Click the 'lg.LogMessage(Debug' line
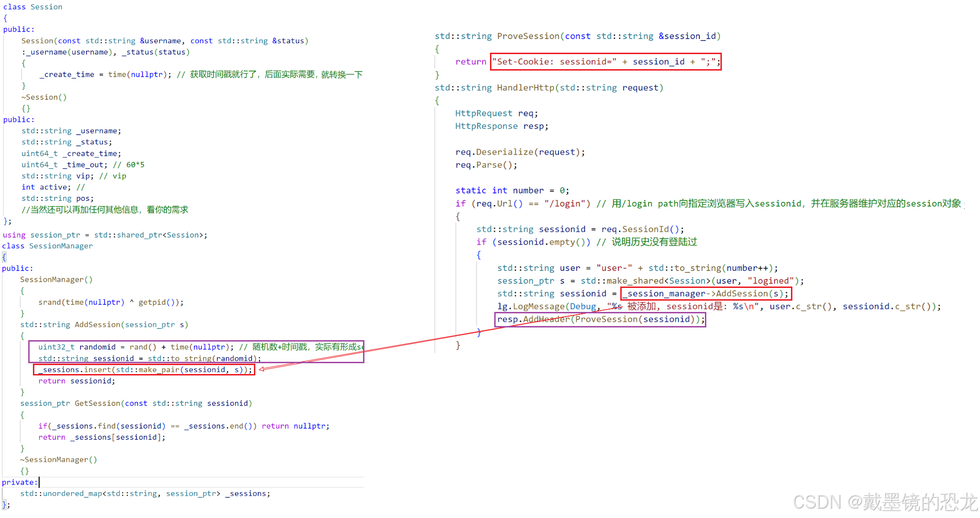 click(x=719, y=306)
